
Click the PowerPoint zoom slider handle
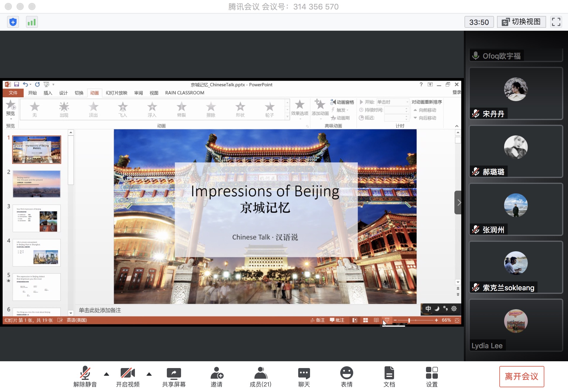(x=409, y=320)
